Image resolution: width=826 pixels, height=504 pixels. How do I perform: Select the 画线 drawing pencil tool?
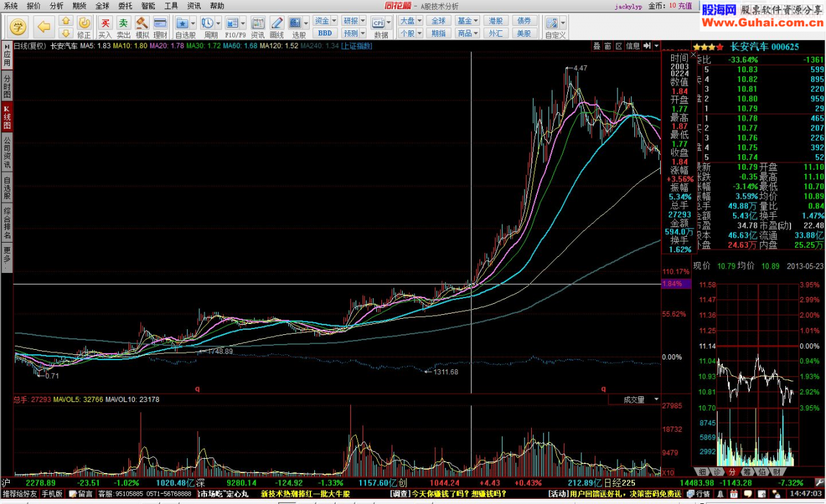click(x=277, y=27)
